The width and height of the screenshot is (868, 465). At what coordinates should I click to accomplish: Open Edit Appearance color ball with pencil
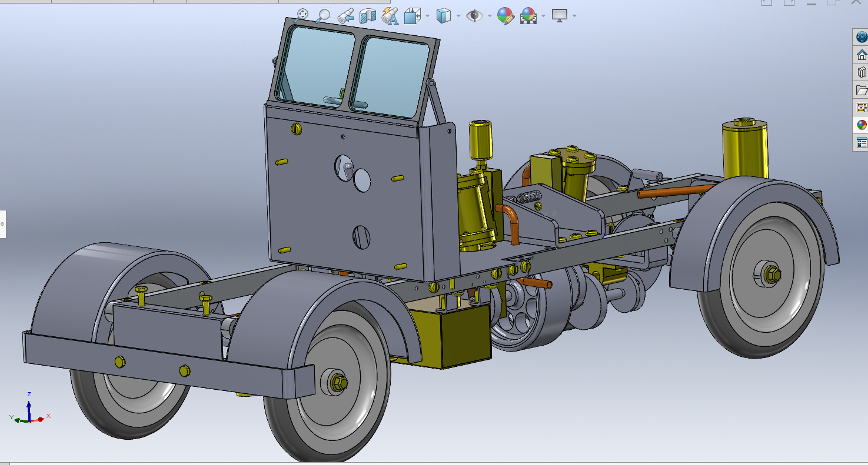[506, 15]
